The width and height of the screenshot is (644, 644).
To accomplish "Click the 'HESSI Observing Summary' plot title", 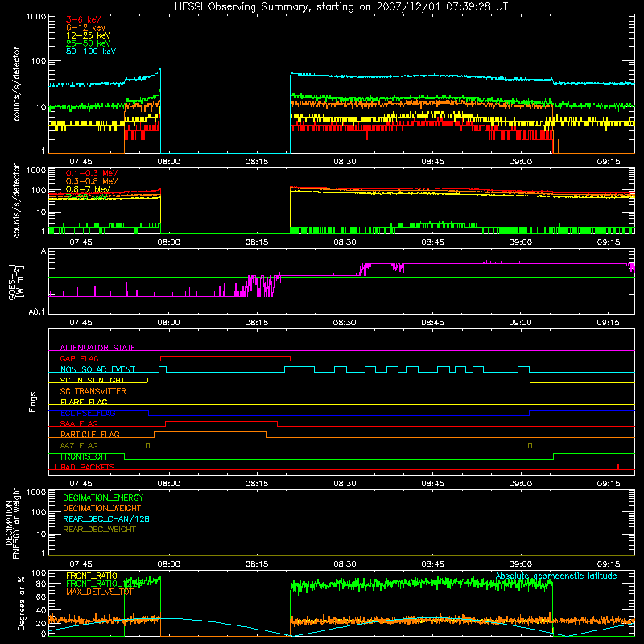I will (x=341, y=7).
